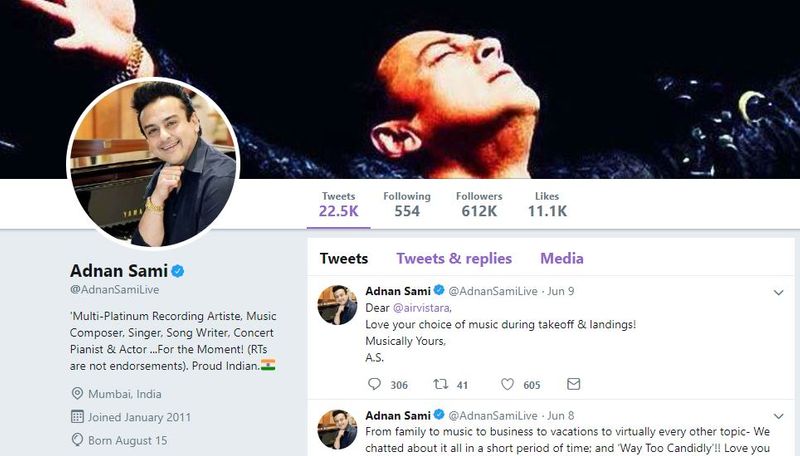Screen dimensions: 800x456
Task: Switch to the Tweets & replies tab
Action: pos(454,258)
